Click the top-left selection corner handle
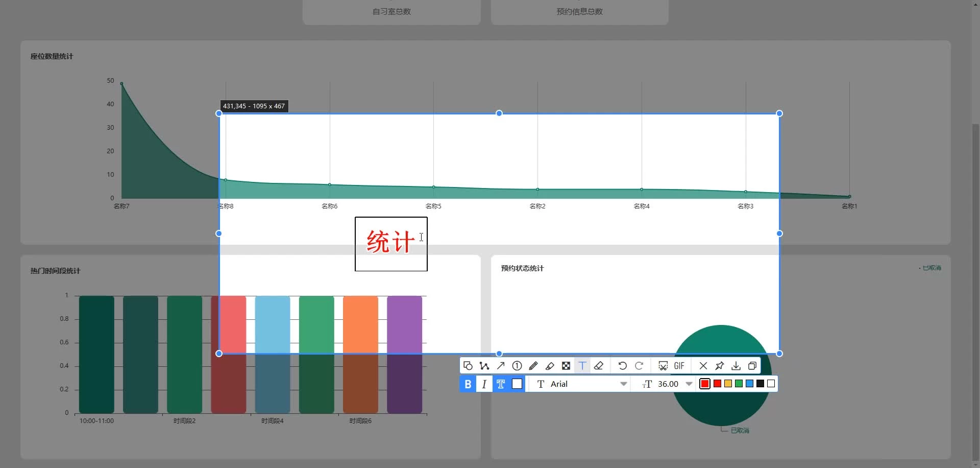 click(219, 113)
